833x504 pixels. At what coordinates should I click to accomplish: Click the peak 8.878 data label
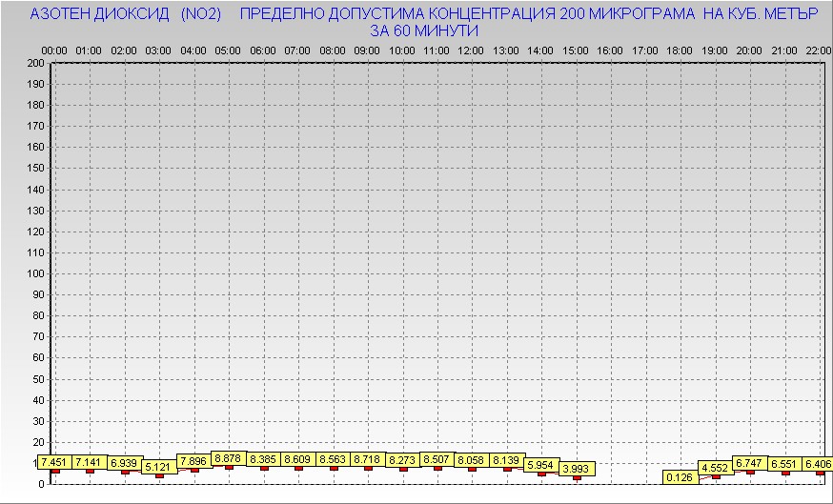click(228, 458)
